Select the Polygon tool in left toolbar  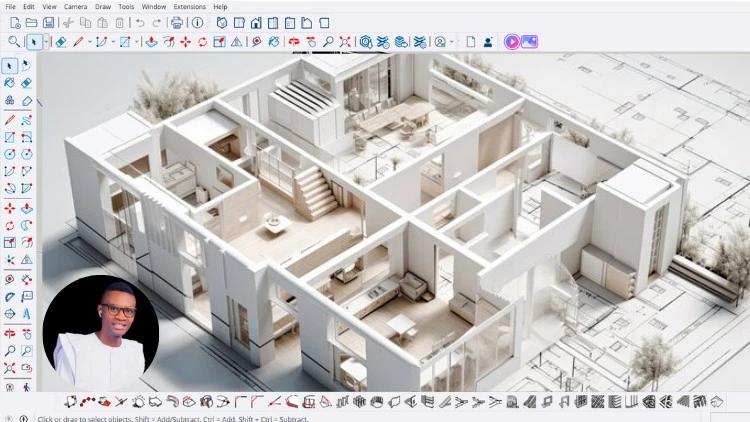pos(26,154)
